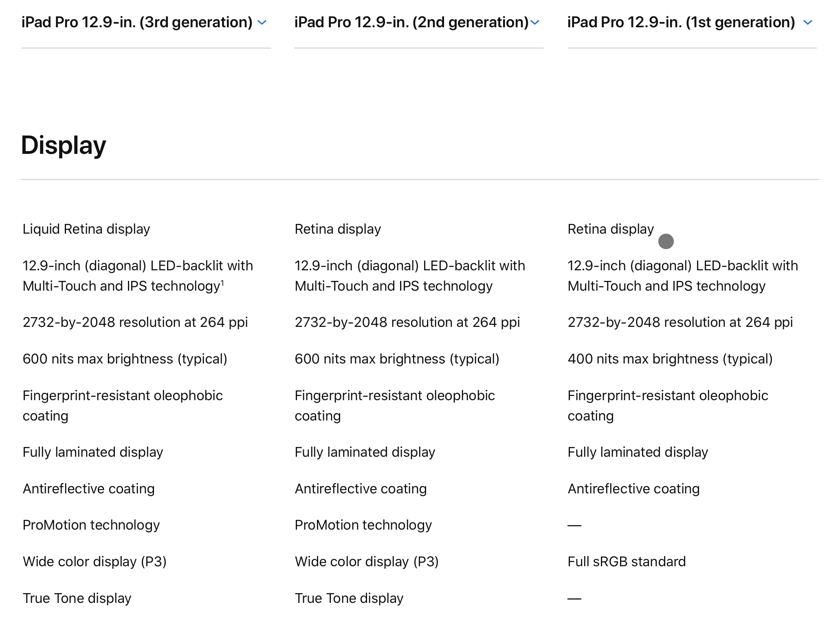Expand the 3rd generation model chevron
Screen dimensions: 840x644
tap(262, 23)
